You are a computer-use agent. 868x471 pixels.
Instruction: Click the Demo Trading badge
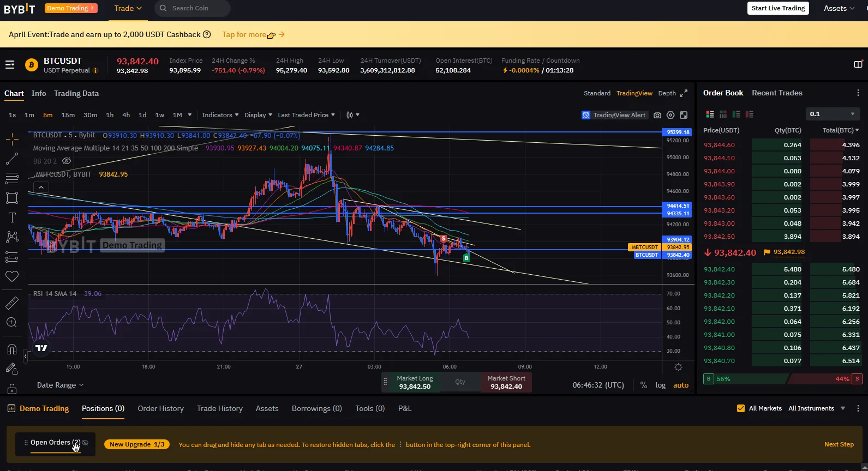click(71, 8)
